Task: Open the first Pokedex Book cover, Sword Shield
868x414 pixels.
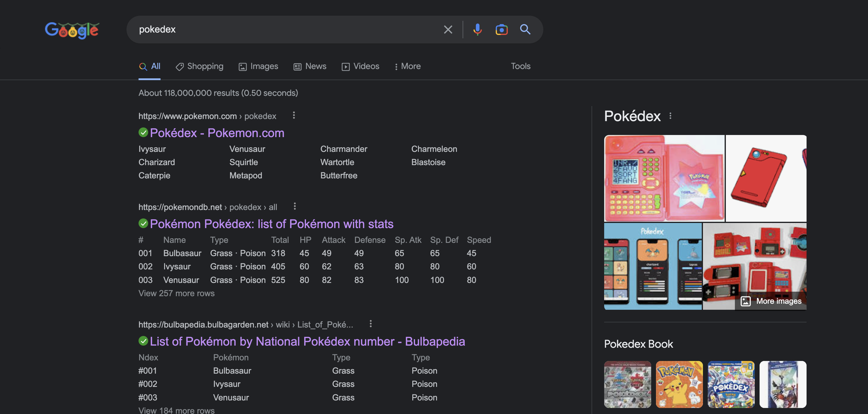Action: pyautogui.click(x=627, y=384)
